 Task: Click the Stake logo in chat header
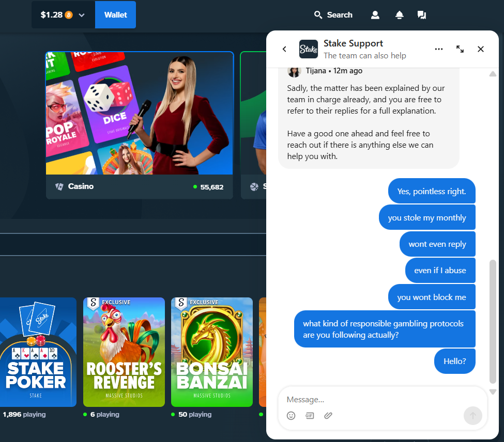tap(309, 49)
